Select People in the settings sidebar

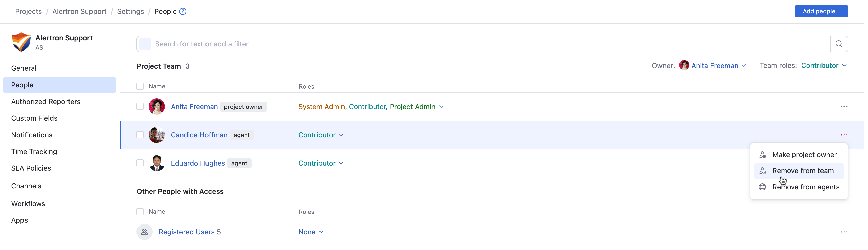coord(59,85)
